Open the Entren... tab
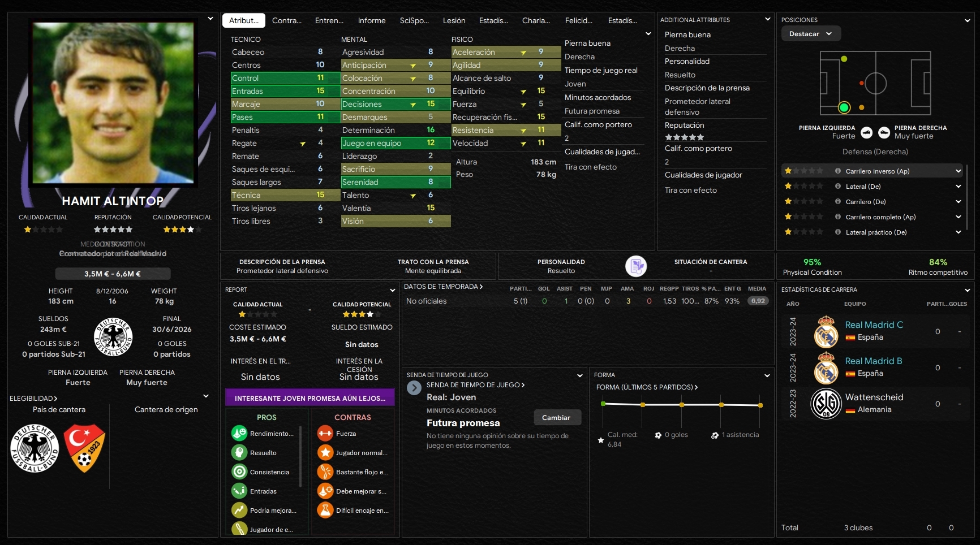The height and width of the screenshot is (545, 980). click(329, 20)
